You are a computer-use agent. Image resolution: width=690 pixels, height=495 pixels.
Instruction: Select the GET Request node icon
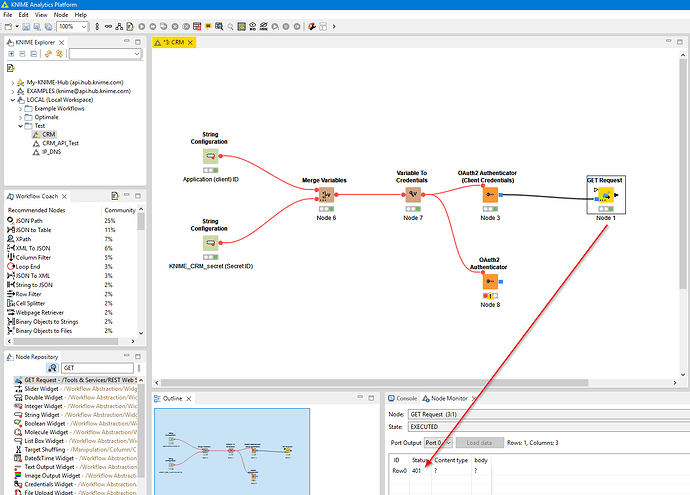[x=606, y=194]
